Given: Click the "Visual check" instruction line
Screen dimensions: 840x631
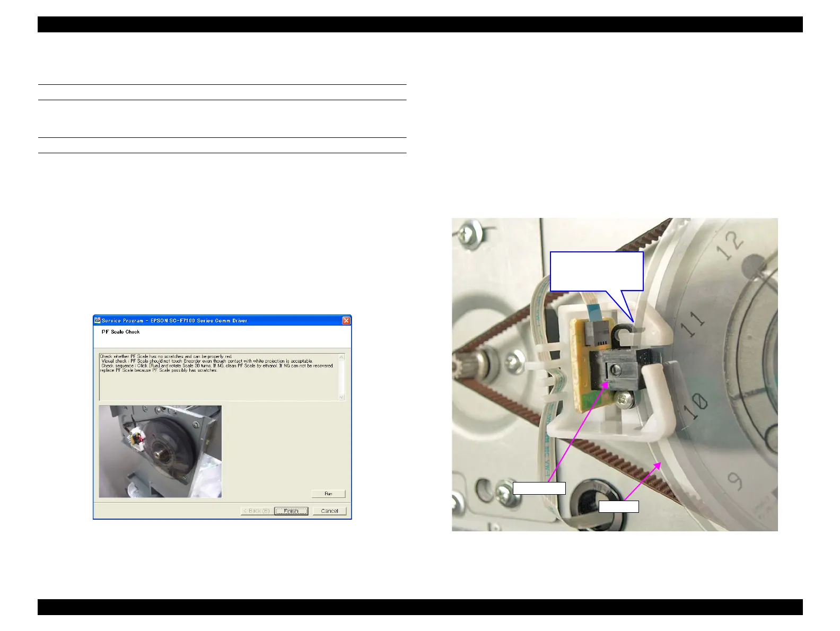Looking at the screenshot, I should coord(207,361).
